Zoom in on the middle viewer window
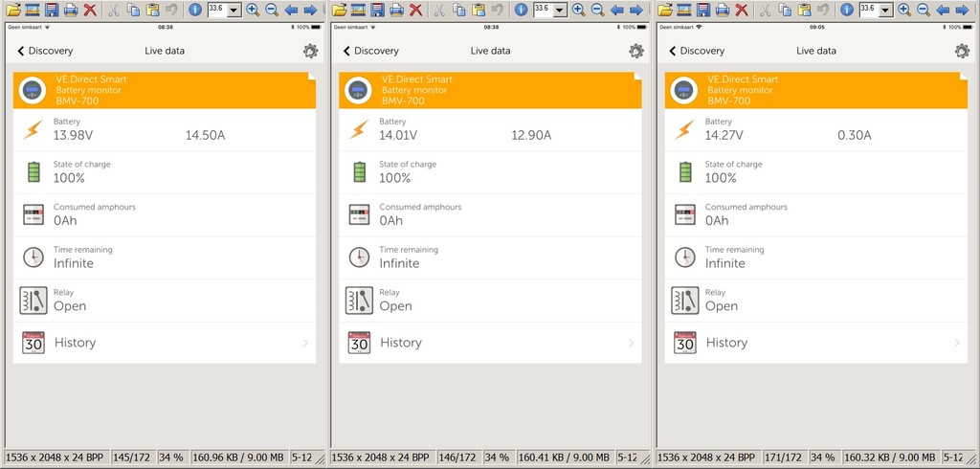980x469 pixels. tap(578, 10)
